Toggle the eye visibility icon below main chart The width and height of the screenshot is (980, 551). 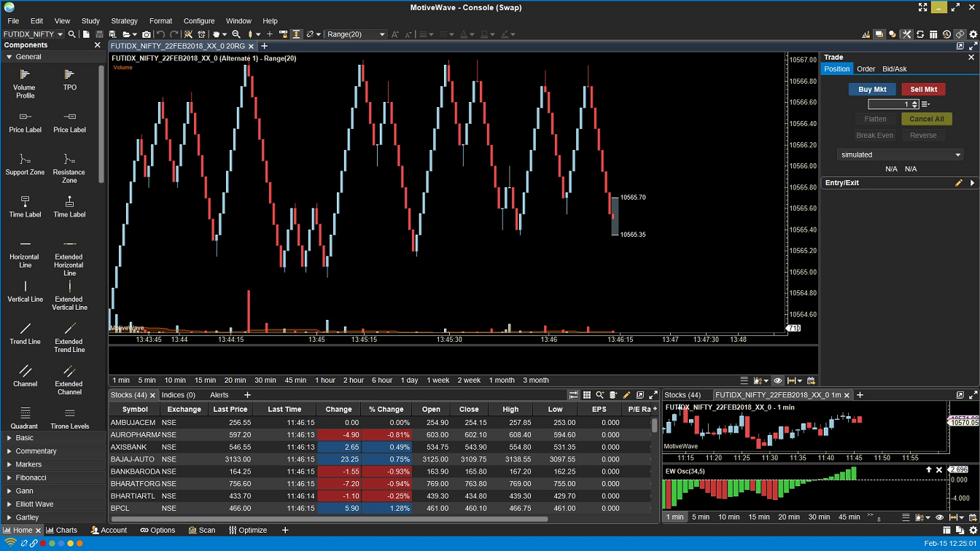pyautogui.click(x=778, y=380)
